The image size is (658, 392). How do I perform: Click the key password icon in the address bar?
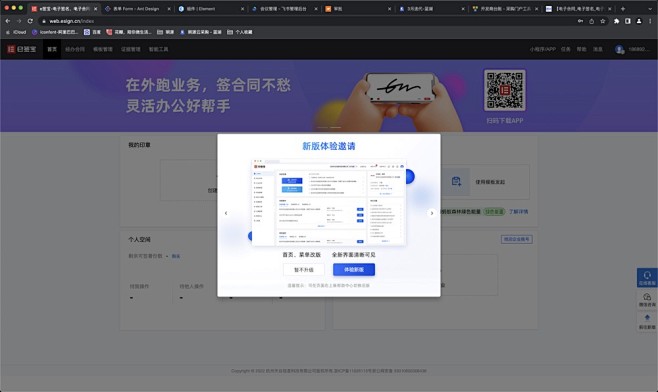coord(580,21)
